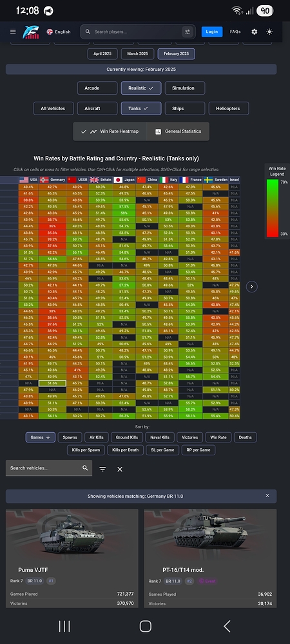Filter by Ships
This screenshot has height=644, width=290.
coord(185,108)
